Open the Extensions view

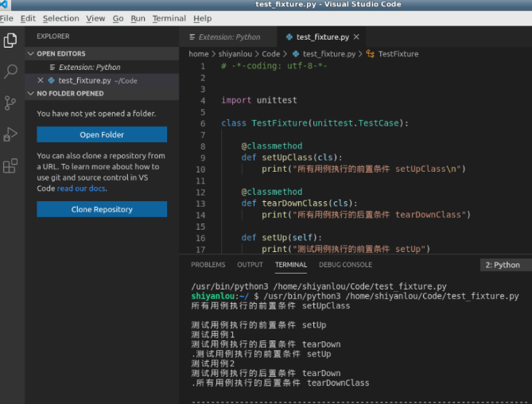click(x=10, y=165)
